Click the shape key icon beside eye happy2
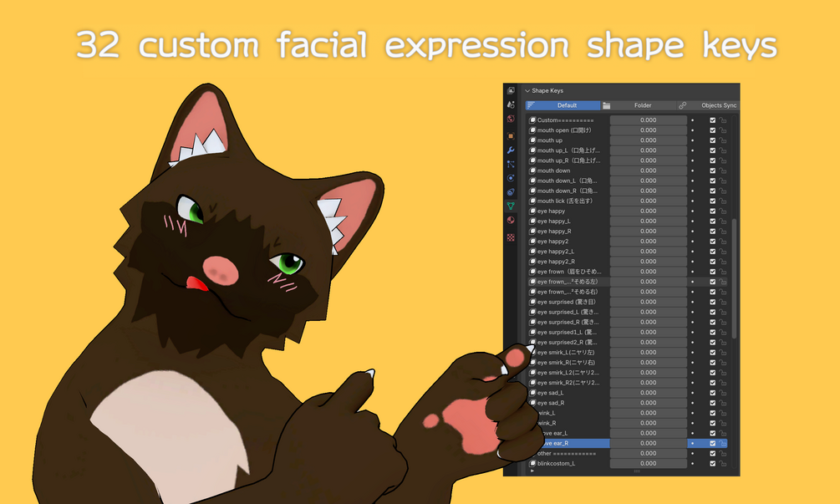840x504 pixels. tap(532, 242)
